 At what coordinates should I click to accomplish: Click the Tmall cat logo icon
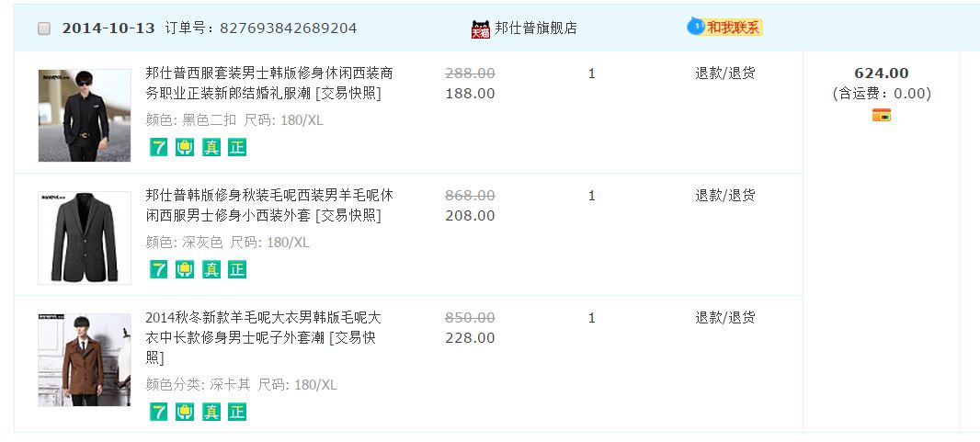coord(481,28)
